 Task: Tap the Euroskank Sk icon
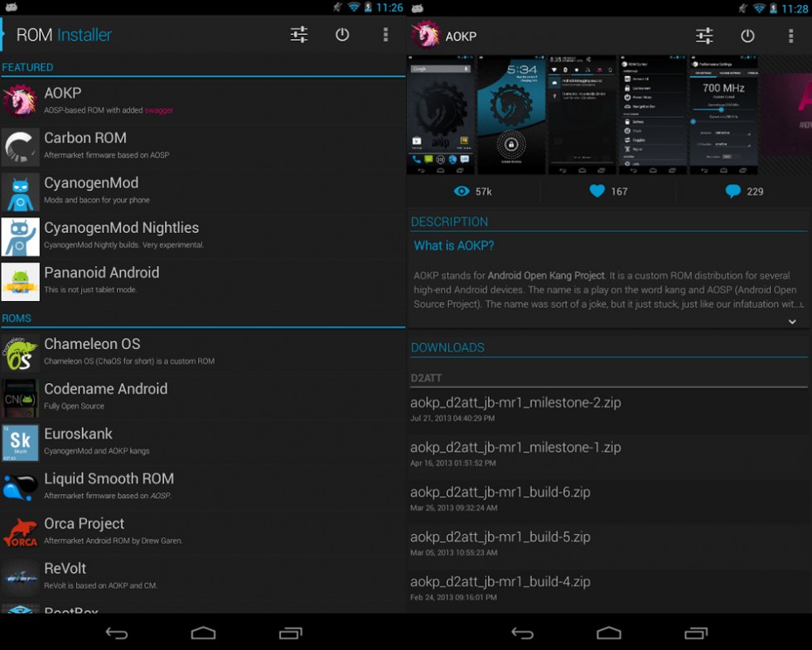20,444
